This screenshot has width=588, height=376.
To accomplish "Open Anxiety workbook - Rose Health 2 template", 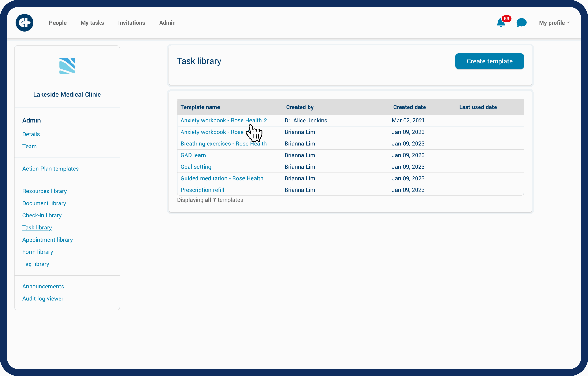I will [x=223, y=120].
